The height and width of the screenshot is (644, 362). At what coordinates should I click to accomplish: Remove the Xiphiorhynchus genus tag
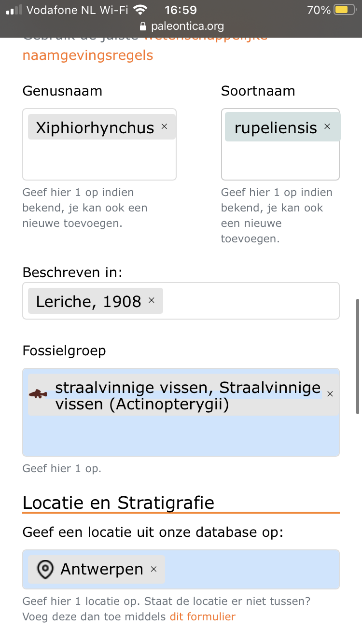pyautogui.click(x=164, y=126)
